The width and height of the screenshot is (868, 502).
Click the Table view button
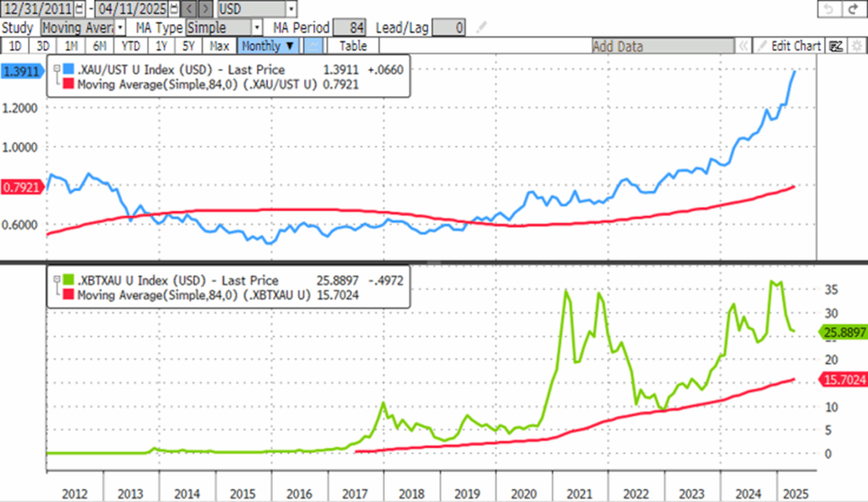click(x=353, y=46)
